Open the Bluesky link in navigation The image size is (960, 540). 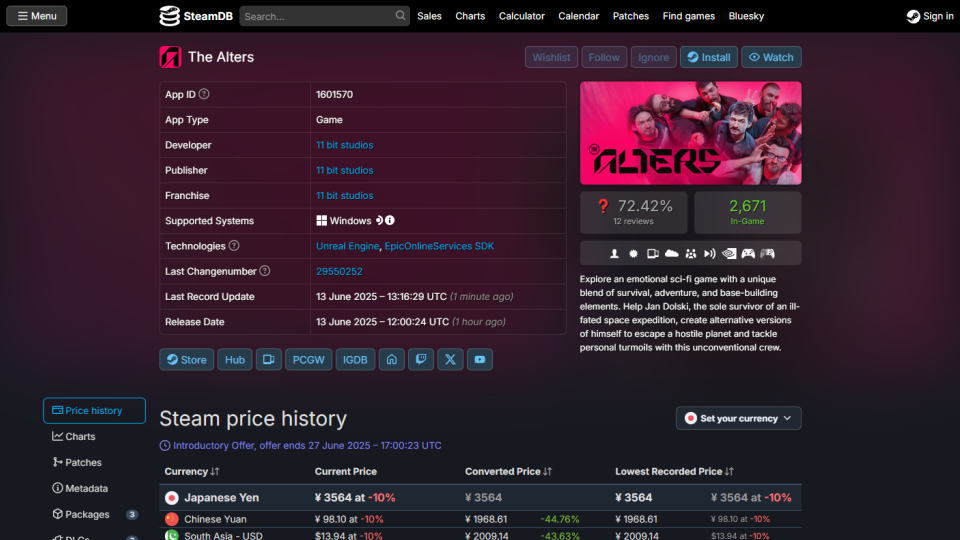click(x=746, y=16)
